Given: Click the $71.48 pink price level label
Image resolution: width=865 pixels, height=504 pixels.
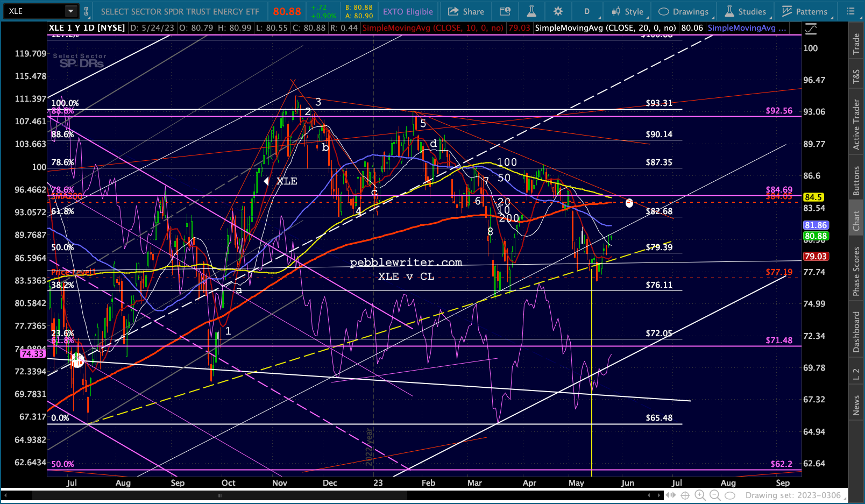Looking at the screenshot, I should pyautogui.click(x=779, y=340).
